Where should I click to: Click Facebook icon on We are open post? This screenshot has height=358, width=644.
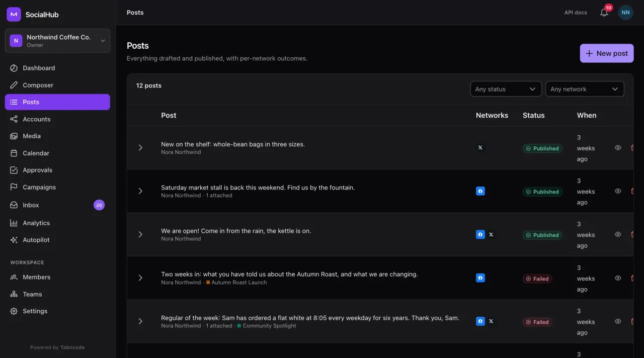[480, 234]
